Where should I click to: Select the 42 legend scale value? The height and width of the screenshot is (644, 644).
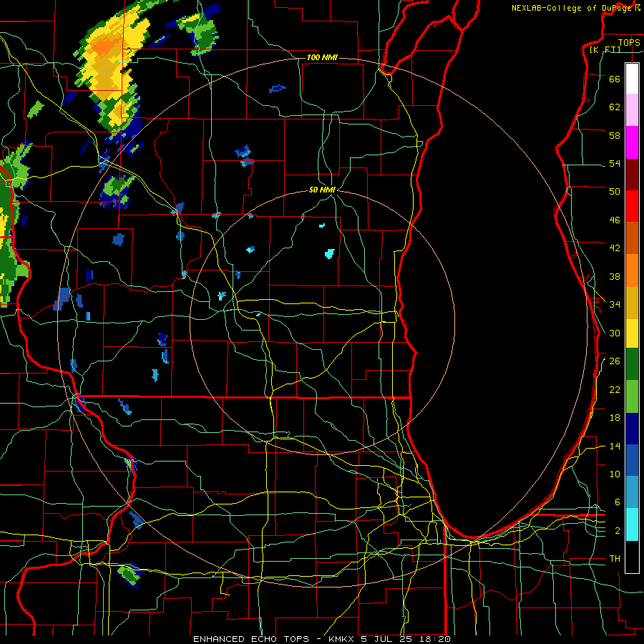click(615, 248)
